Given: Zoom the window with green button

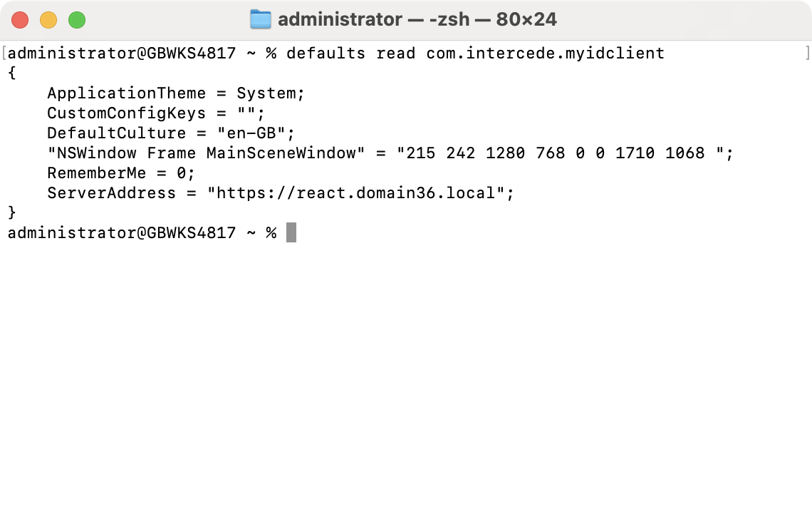Looking at the screenshot, I should click(x=77, y=20).
